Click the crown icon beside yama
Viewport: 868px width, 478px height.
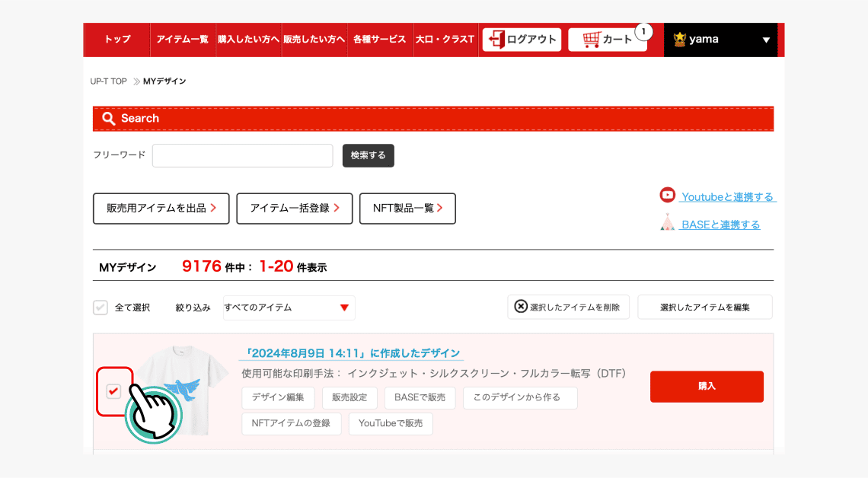[680, 40]
